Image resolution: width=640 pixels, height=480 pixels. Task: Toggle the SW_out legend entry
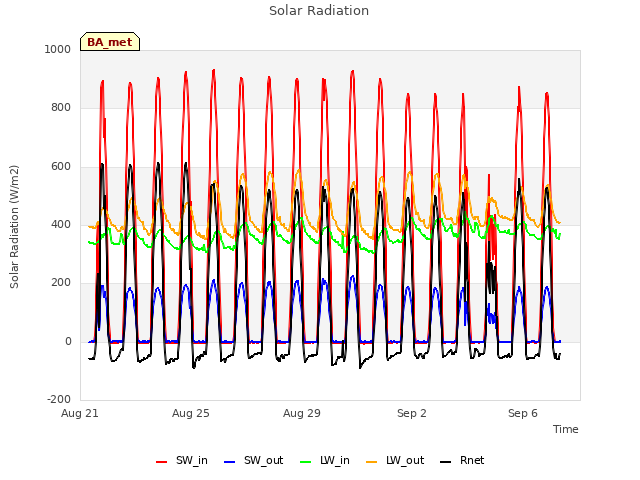tap(253, 460)
